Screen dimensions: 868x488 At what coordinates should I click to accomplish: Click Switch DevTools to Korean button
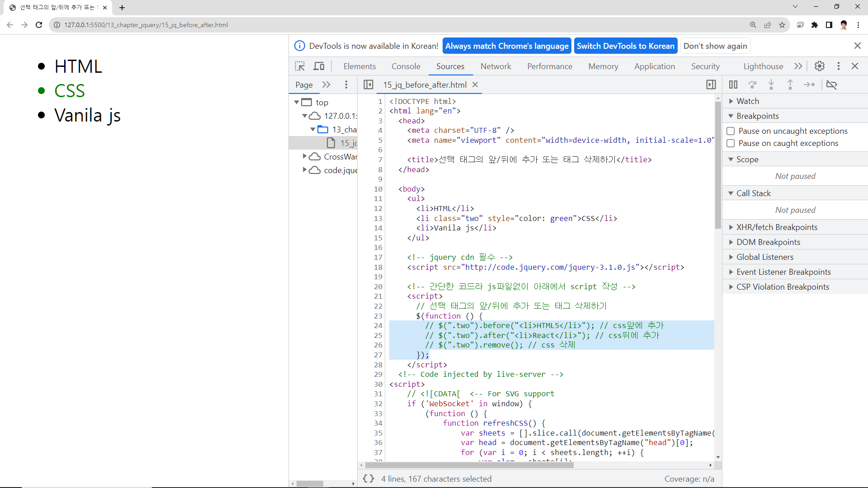click(x=625, y=46)
